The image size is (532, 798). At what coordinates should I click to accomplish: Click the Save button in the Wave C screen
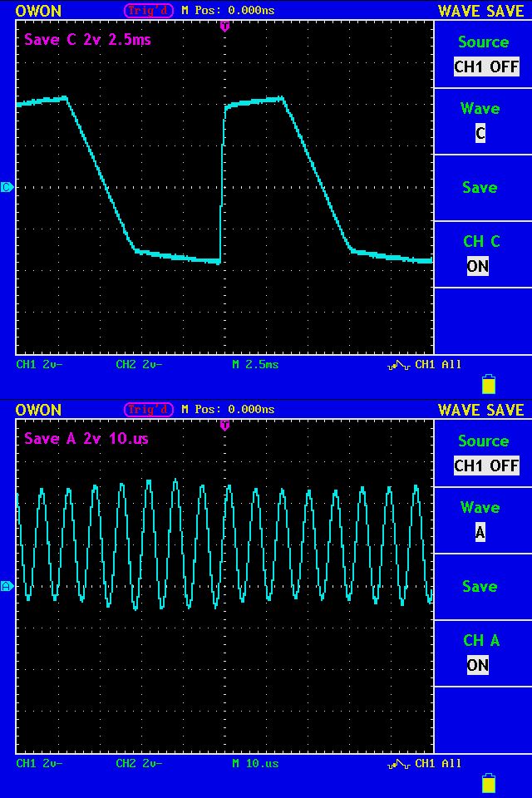[x=480, y=187]
